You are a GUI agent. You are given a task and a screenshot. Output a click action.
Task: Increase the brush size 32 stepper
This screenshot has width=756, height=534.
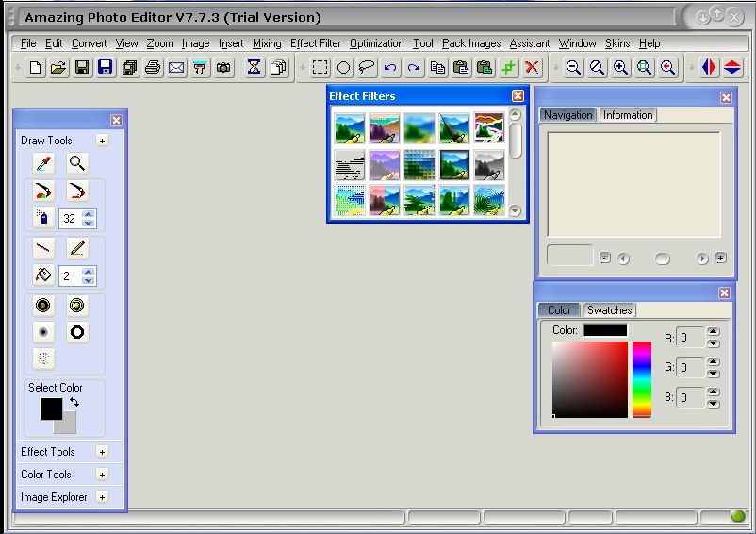click(x=89, y=214)
